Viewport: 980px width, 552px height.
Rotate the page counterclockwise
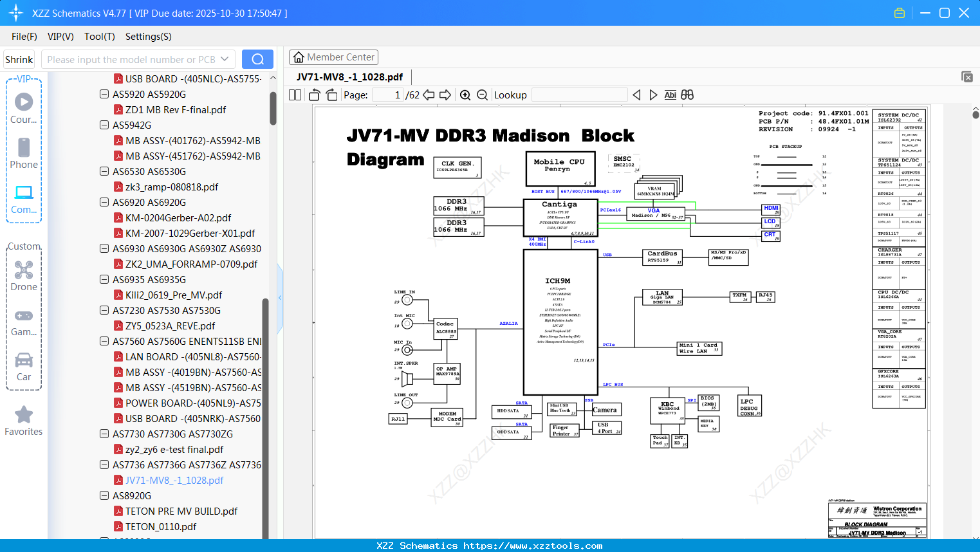pyautogui.click(x=315, y=95)
